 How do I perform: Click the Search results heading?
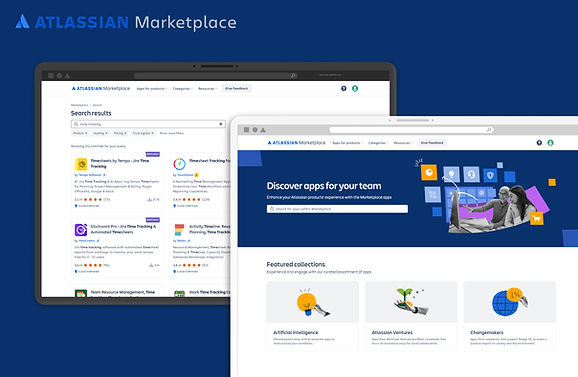click(x=91, y=113)
